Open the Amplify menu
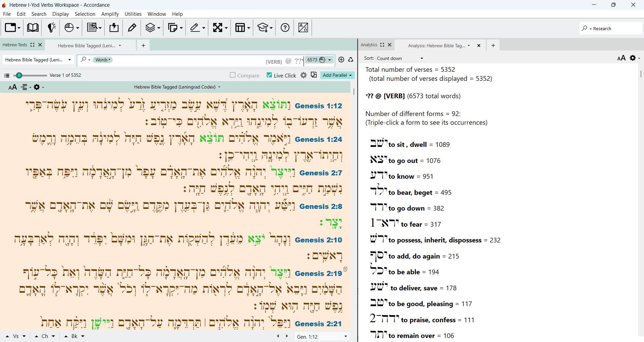 coord(110,14)
